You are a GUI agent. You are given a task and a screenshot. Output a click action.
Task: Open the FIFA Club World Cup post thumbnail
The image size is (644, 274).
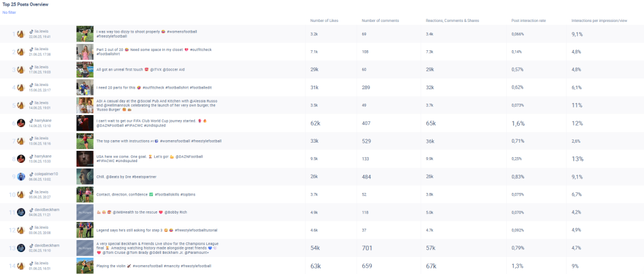85,123
